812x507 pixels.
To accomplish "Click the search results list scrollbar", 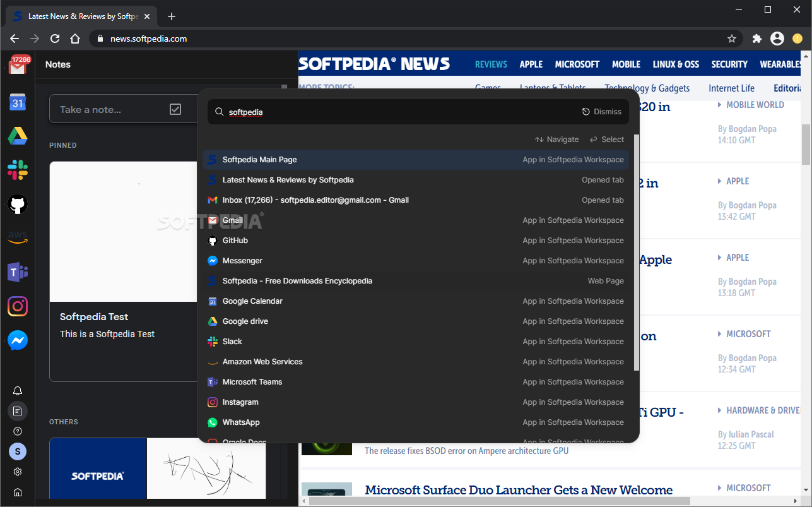I will click(636, 253).
